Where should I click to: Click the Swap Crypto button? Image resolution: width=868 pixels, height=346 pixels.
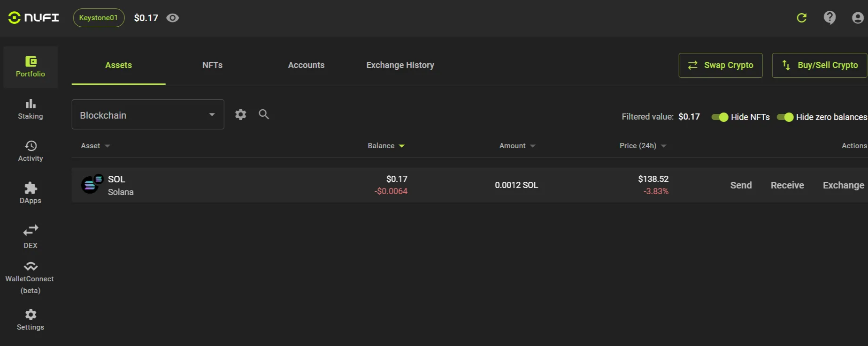[720, 65]
